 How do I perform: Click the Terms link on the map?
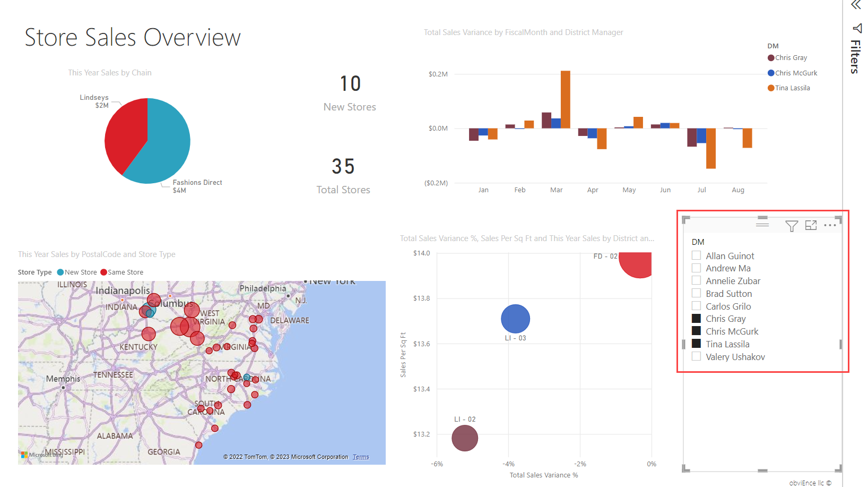tap(361, 457)
